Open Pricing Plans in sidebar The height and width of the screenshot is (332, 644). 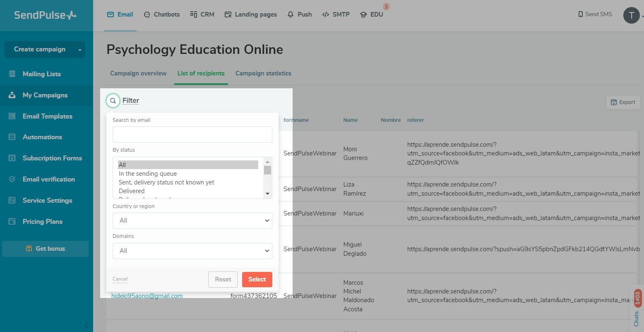pyautogui.click(x=42, y=221)
